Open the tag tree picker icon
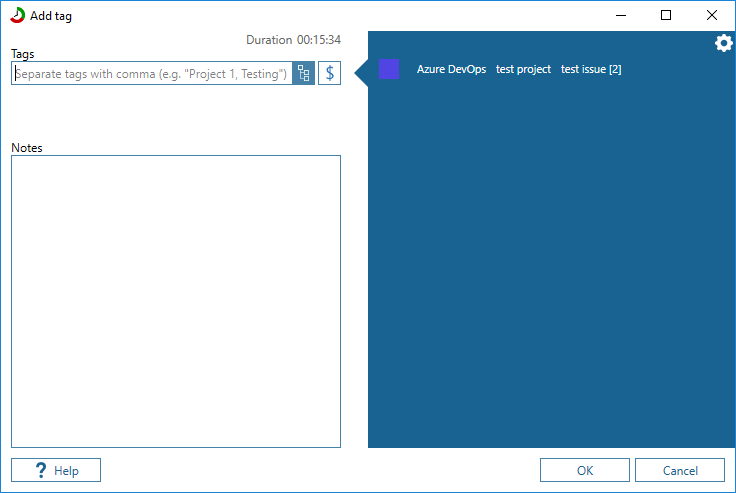Screen dimensions: 736x493 coord(304,73)
